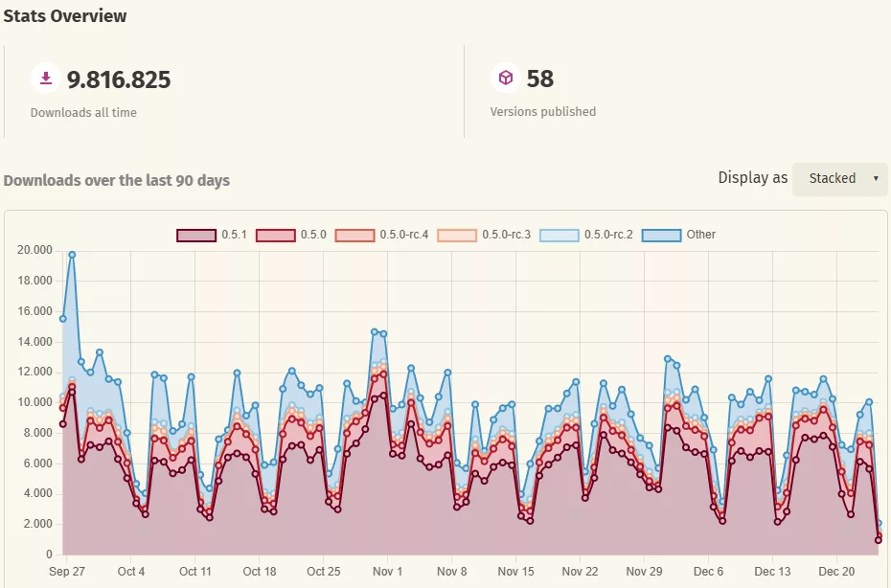Click the downloads arrow icon
This screenshot has width=891, height=588.
point(46,78)
